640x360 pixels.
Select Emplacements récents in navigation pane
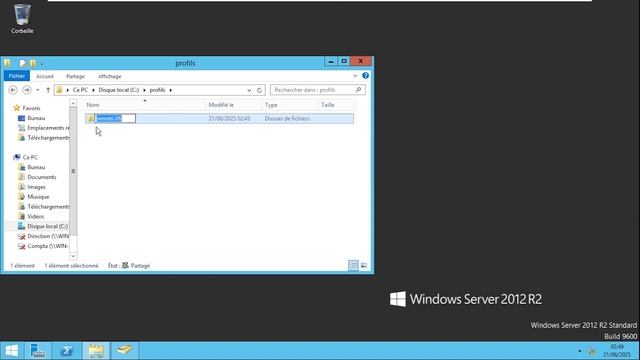(48, 128)
